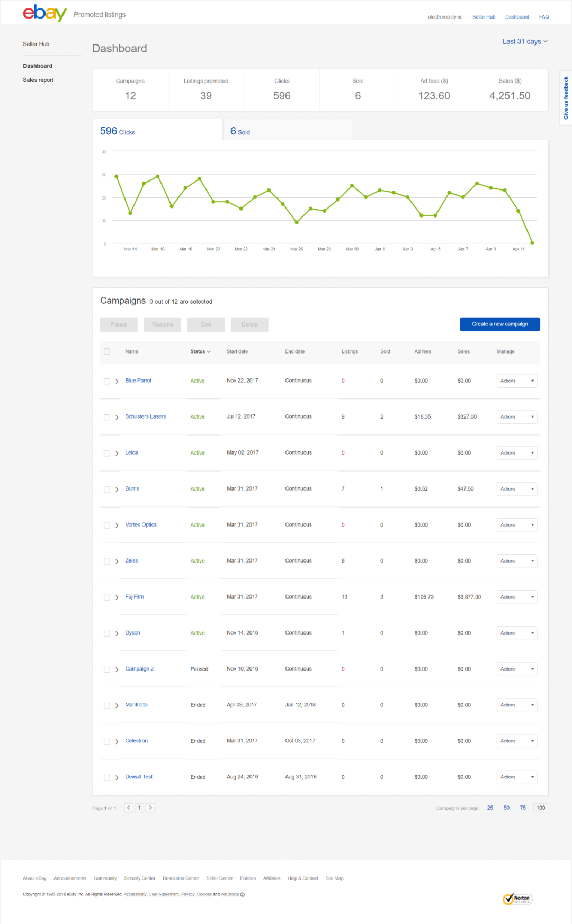Screen dimensions: 572x924
Task: Expand the Dyson campaign row
Action: coord(117,633)
